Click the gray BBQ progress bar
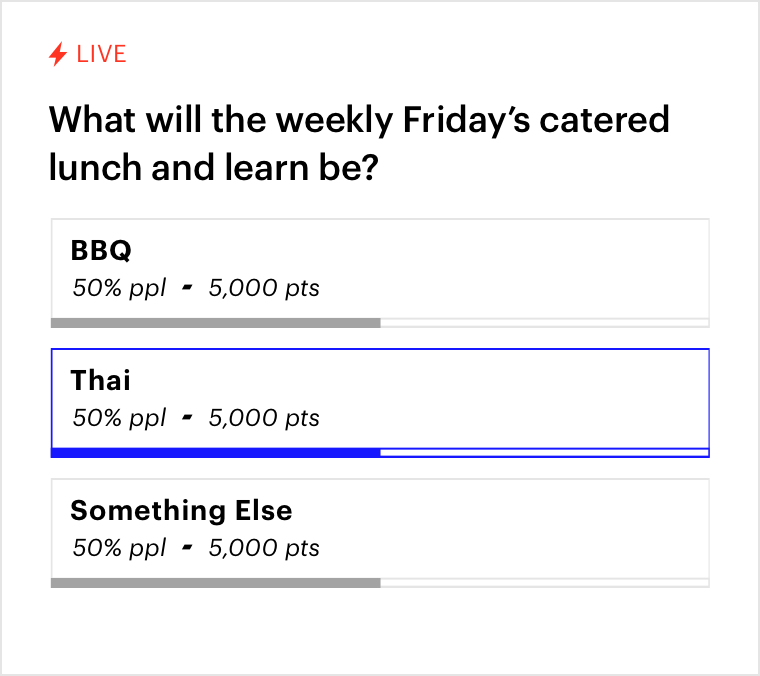This screenshot has width=760, height=676. pos(215,323)
